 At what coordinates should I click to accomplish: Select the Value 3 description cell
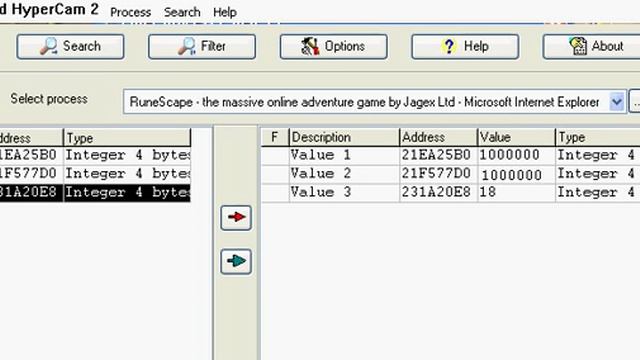(x=344, y=193)
